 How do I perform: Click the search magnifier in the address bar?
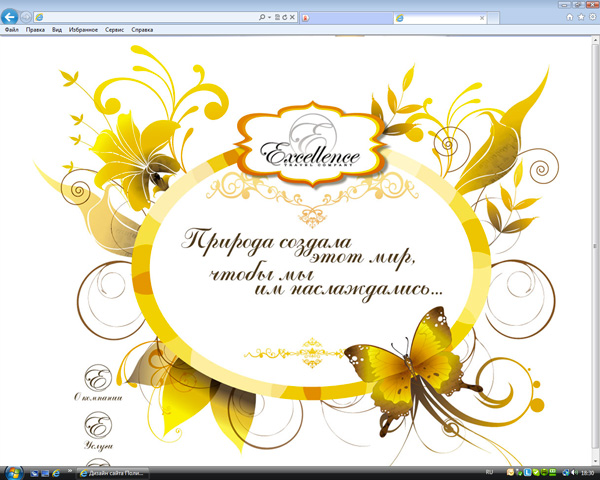point(262,17)
